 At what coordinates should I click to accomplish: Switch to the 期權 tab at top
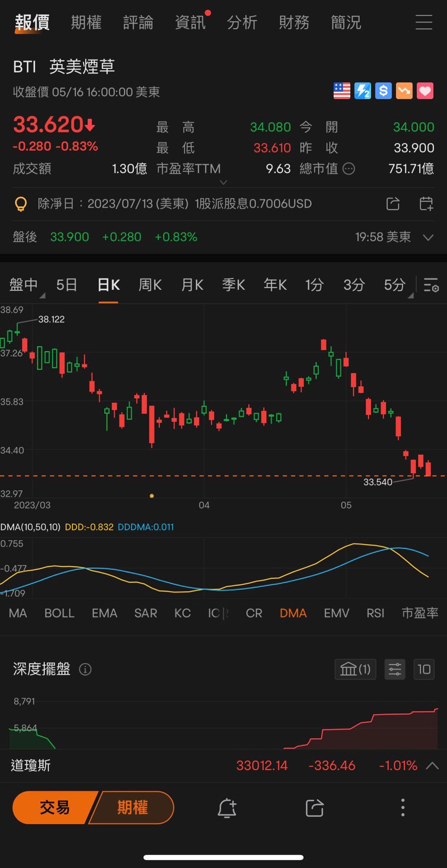click(86, 23)
